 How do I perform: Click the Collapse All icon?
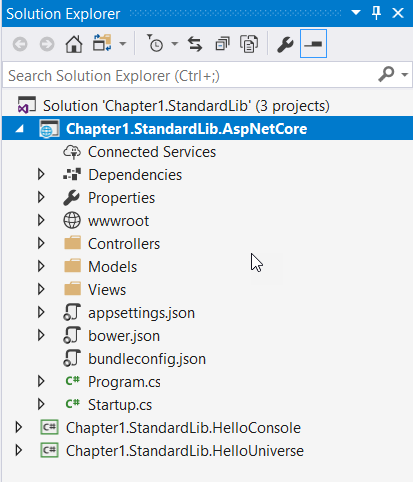(x=222, y=44)
